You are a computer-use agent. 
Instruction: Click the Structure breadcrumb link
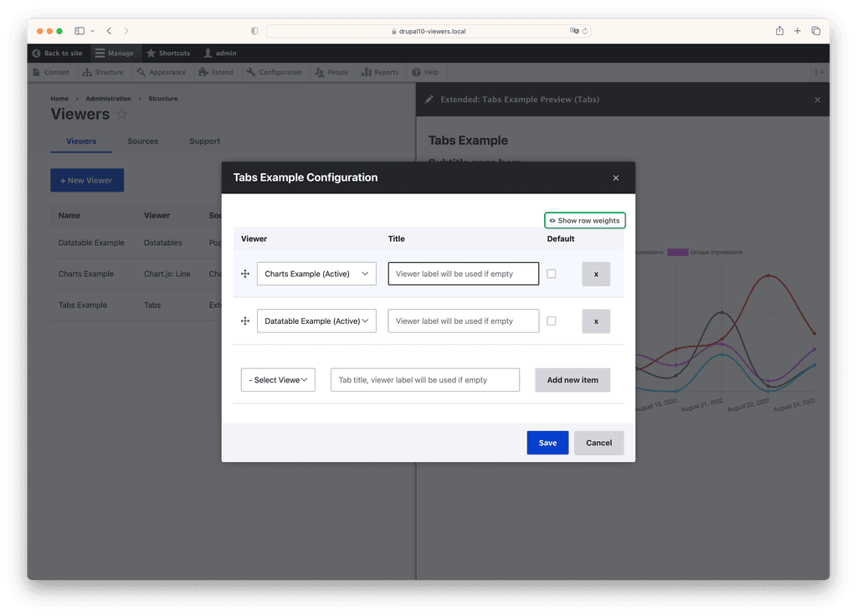[163, 99]
